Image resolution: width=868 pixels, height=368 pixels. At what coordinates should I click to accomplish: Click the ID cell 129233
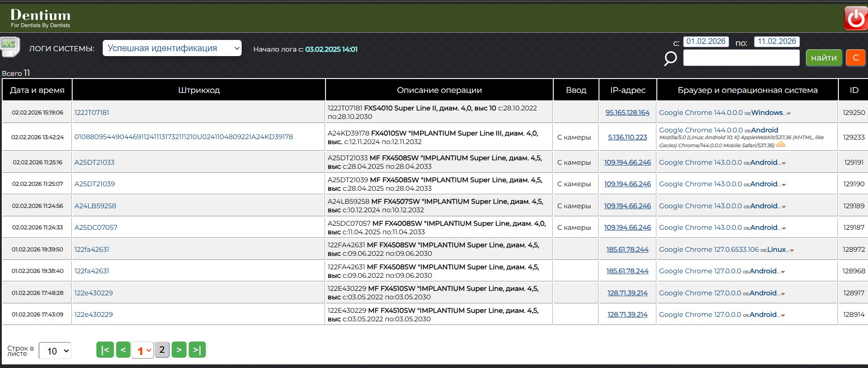(854, 137)
